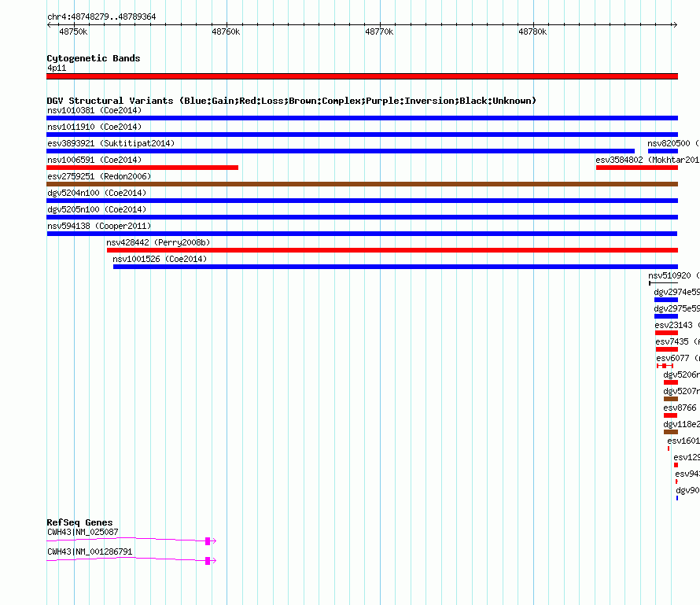The image size is (700, 605).
Task: Click the DGV Structural Variants track title
Action: point(291,101)
